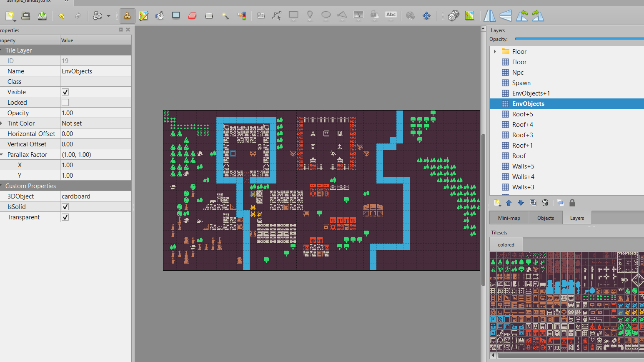Expand the Floor group layer
This screenshot has height=362, width=644.
click(495, 52)
